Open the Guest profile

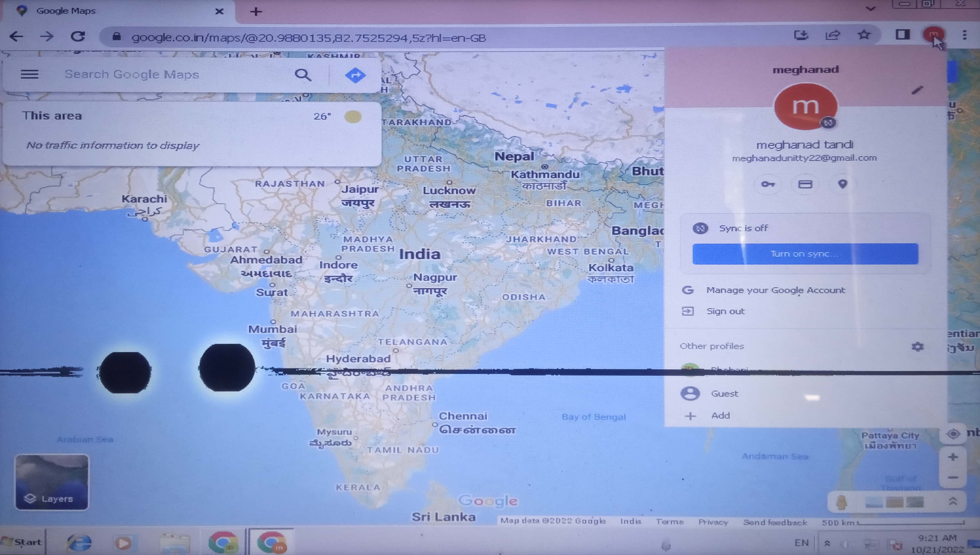pos(724,393)
